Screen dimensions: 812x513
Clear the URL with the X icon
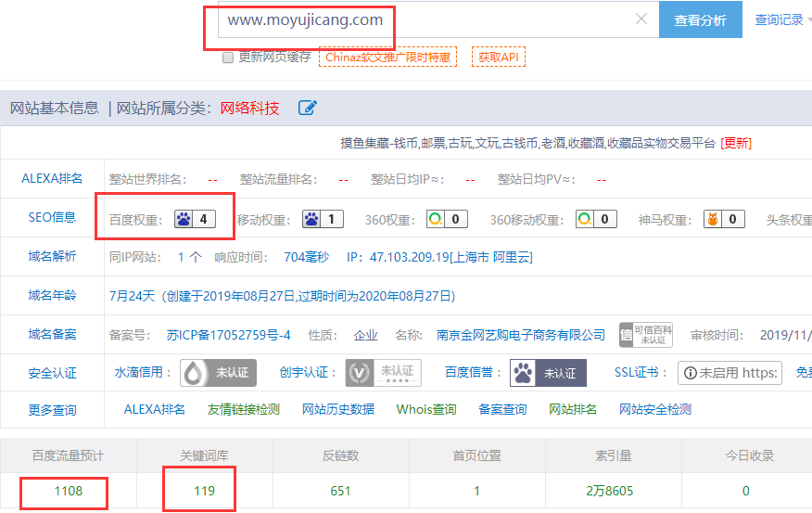point(641,19)
